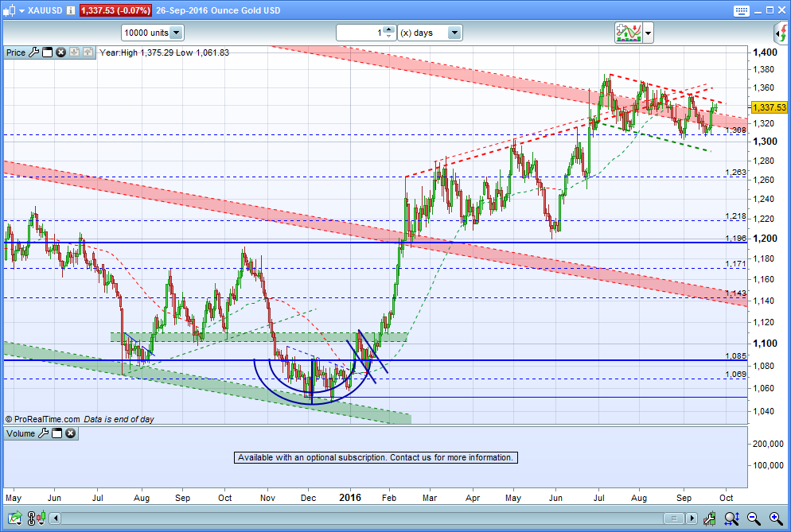Click the horizontal scrollbar thumb handle

pos(673,518)
